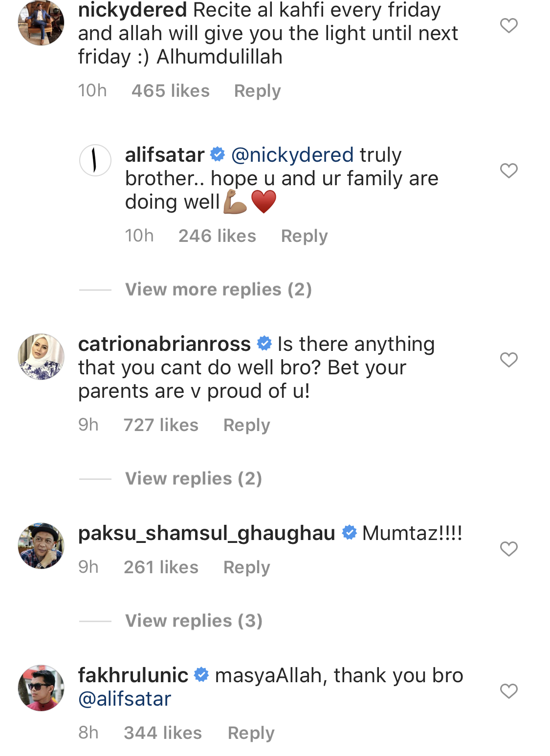Like alifsatar's reply with the heart
The height and width of the screenshot is (756, 550).
coord(508,171)
